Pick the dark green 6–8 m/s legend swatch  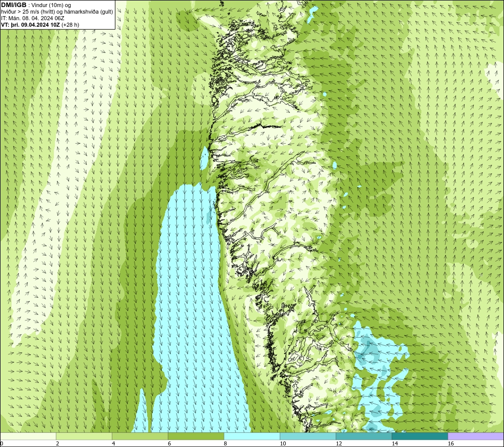(196, 436)
